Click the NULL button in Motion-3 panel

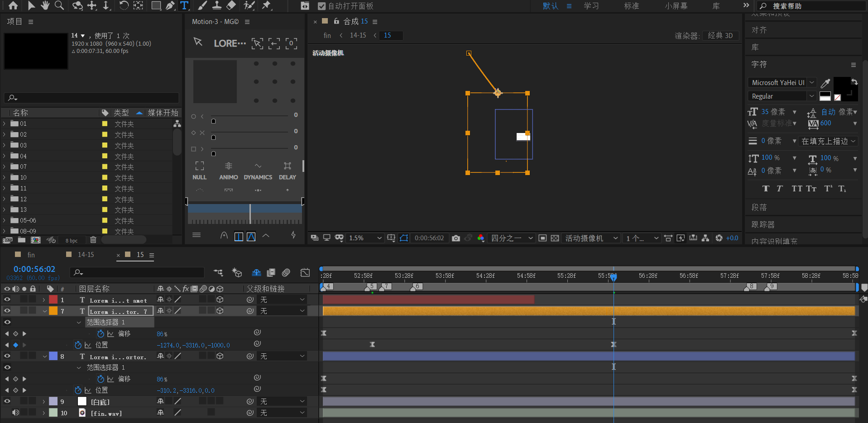[199, 171]
